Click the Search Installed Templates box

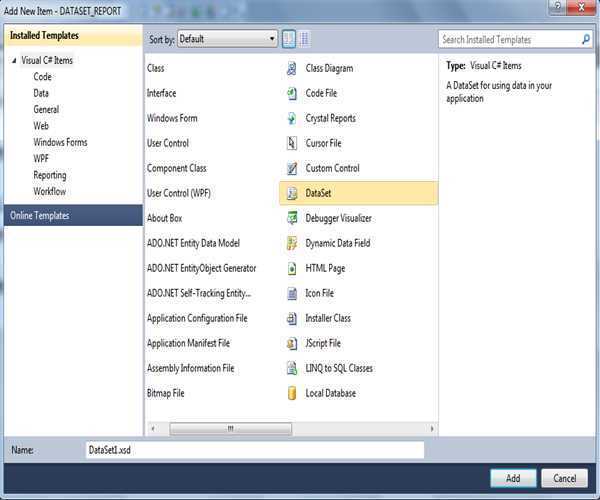pyautogui.click(x=508, y=40)
